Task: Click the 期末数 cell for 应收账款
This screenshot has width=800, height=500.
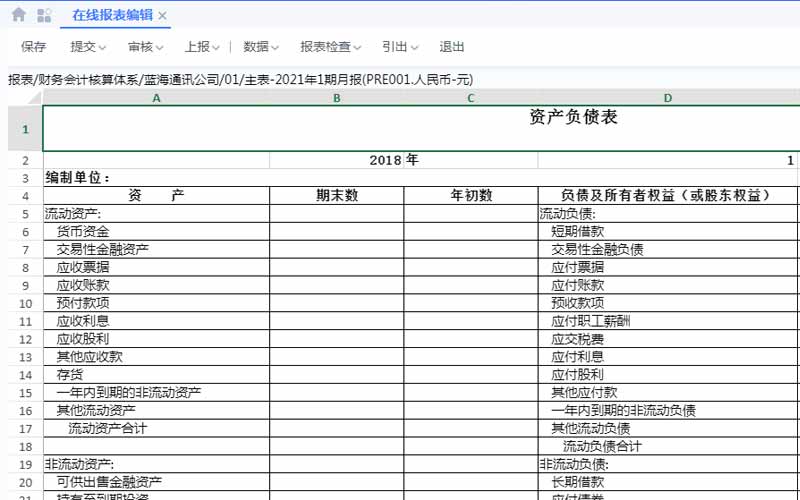Action: click(x=337, y=285)
